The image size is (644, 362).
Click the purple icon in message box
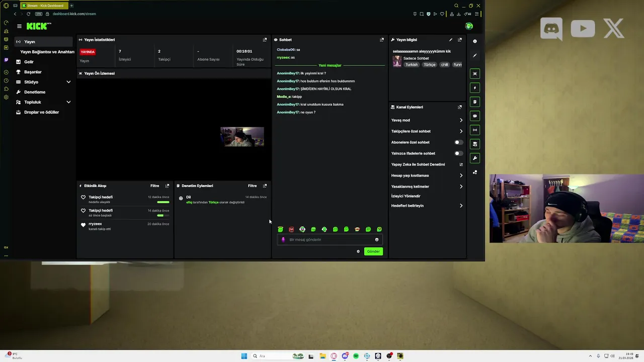283,240
